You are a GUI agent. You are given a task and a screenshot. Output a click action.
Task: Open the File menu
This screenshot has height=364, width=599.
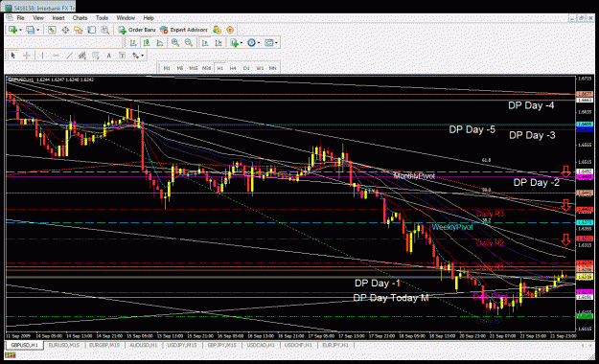click(x=21, y=18)
